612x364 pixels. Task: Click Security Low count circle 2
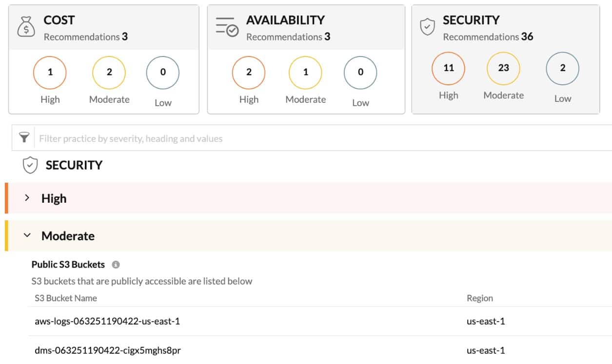[x=563, y=68]
